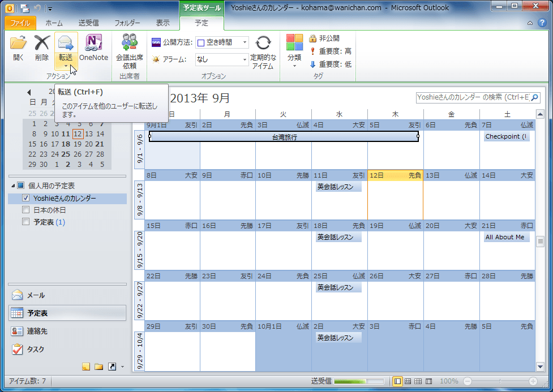The width and height of the screenshot is (553, 392).
Task: Delete the appointment with 削除 icon
Action: point(42,49)
